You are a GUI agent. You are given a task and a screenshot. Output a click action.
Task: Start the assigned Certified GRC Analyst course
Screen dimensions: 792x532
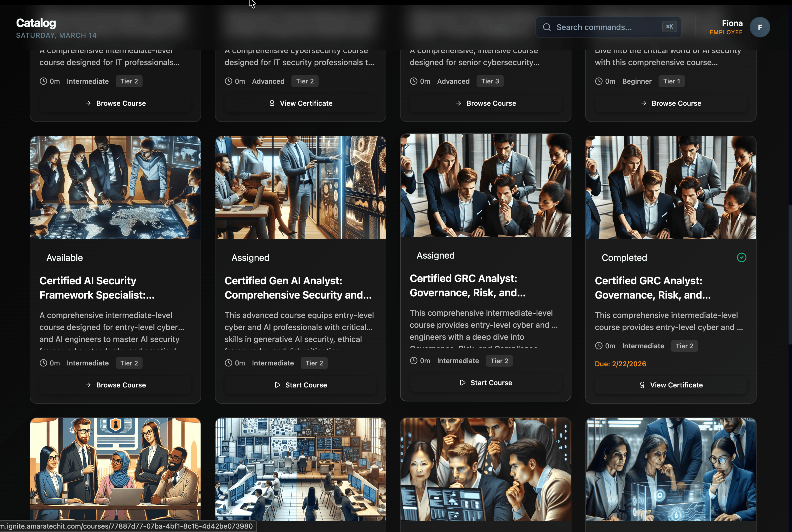click(485, 383)
